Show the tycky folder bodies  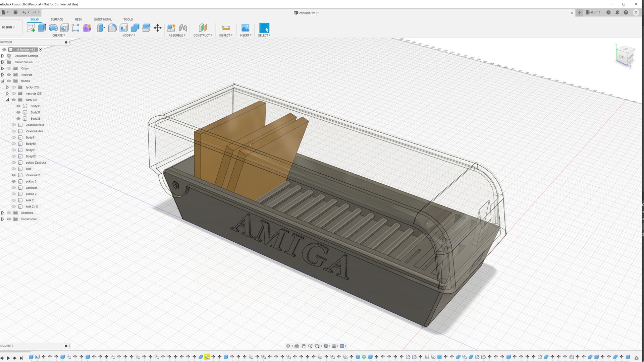tap(14, 87)
